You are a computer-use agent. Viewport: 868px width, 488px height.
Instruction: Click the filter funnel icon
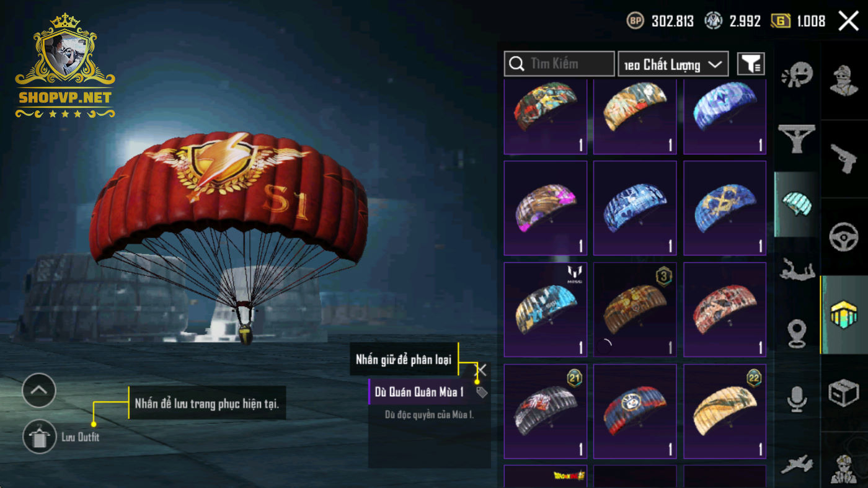pos(751,64)
